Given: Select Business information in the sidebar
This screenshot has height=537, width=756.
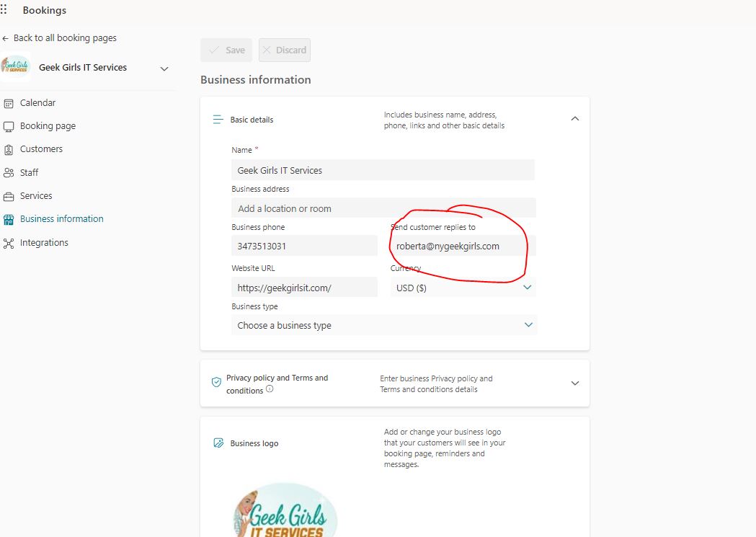Looking at the screenshot, I should 61,219.
